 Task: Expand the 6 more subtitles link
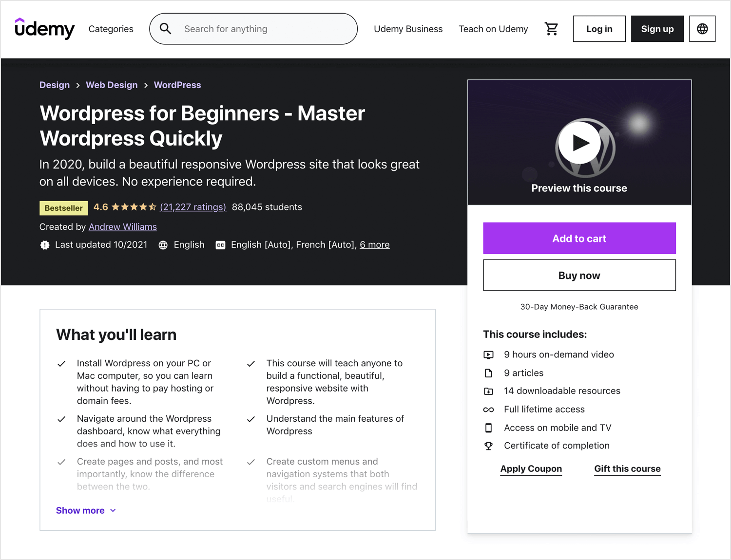coord(375,245)
